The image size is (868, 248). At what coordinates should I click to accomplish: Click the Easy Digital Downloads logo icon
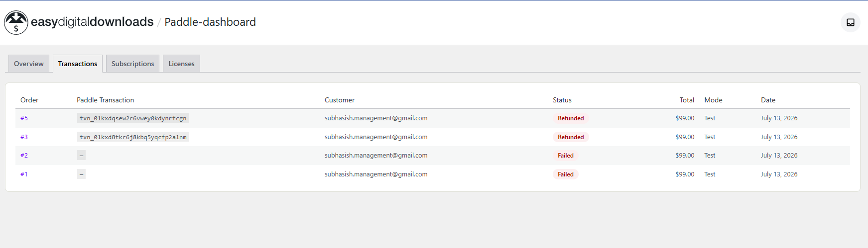[x=16, y=22]
